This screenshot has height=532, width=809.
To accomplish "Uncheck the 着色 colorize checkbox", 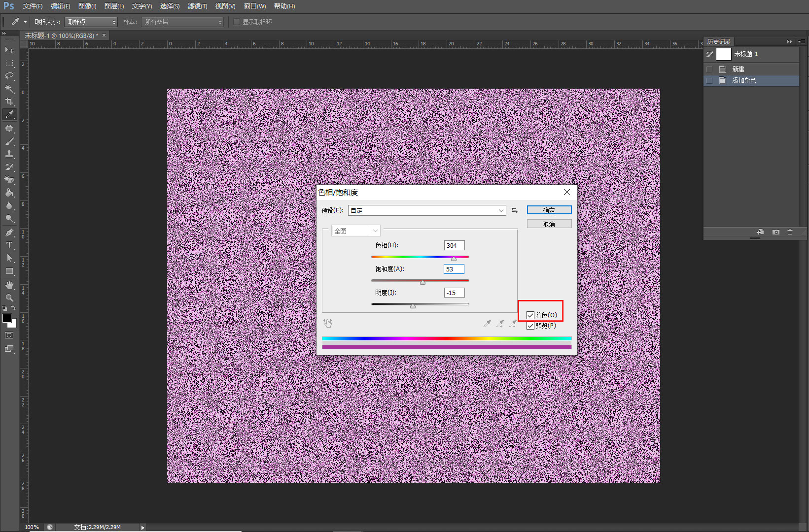I will click(x=530, y=315).
